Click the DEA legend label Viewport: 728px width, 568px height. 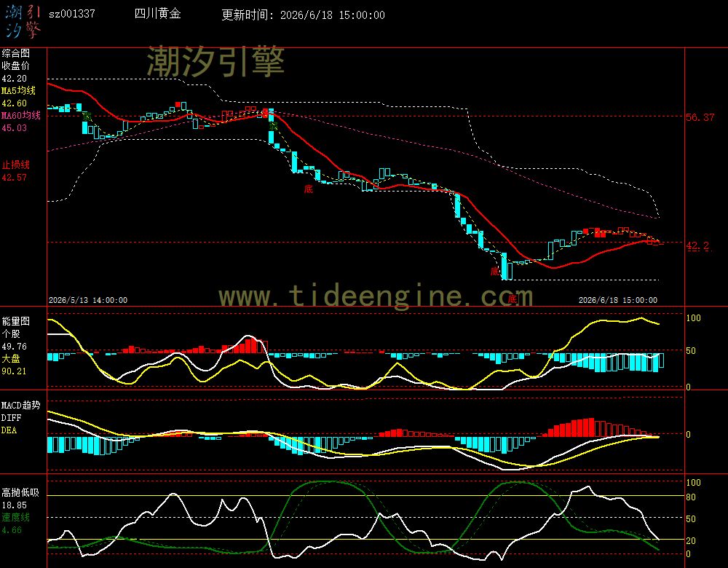tap(9, 430)
